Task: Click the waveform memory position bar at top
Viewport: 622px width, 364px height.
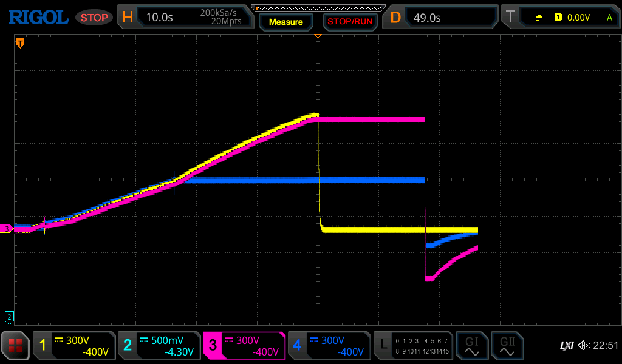Action: pos(318,7)
